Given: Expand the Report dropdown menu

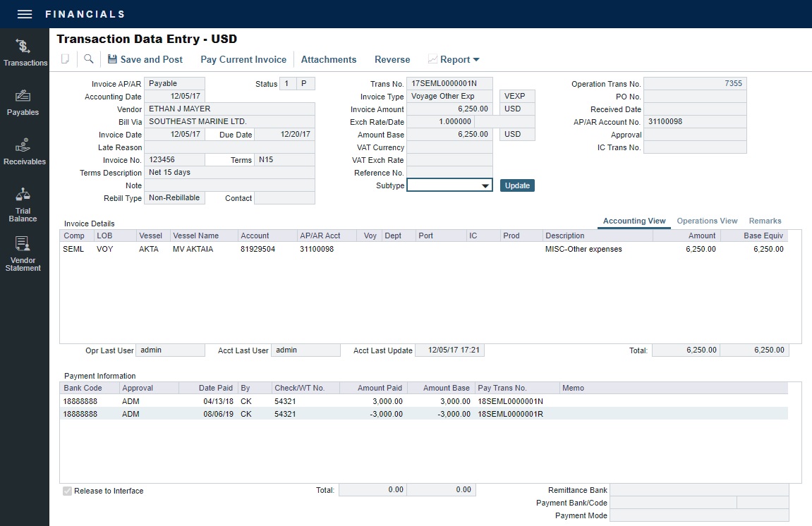Looking at the screenshot, I should 454,59.
